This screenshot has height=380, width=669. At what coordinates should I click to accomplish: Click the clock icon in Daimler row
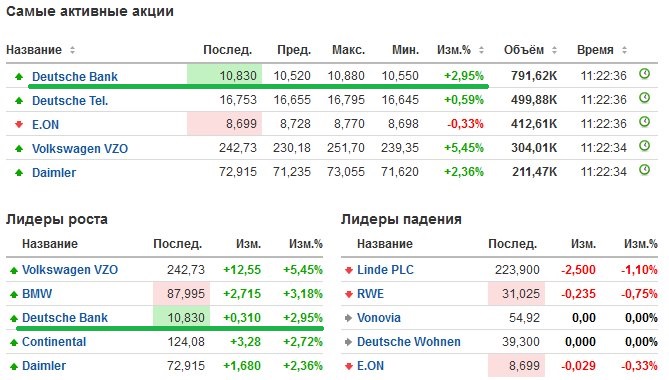(644, 170)
